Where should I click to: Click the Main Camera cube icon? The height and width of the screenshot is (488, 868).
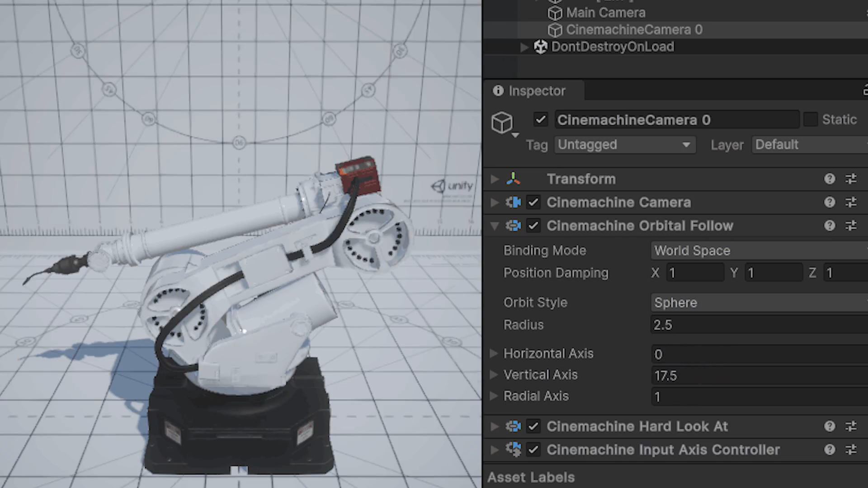[555, 13]
